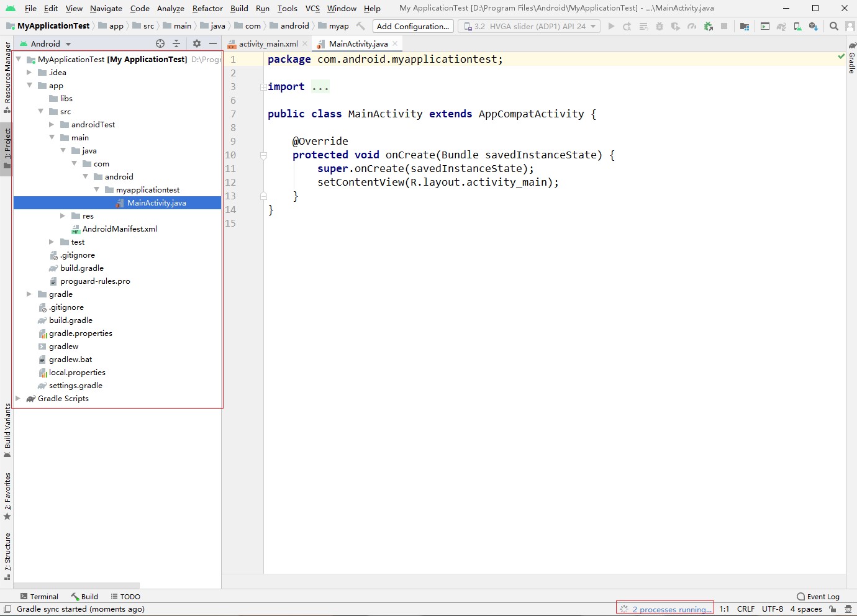Expand the gradle folder
This screenshot has height=616, width=857.
click(x=29, y=294)
